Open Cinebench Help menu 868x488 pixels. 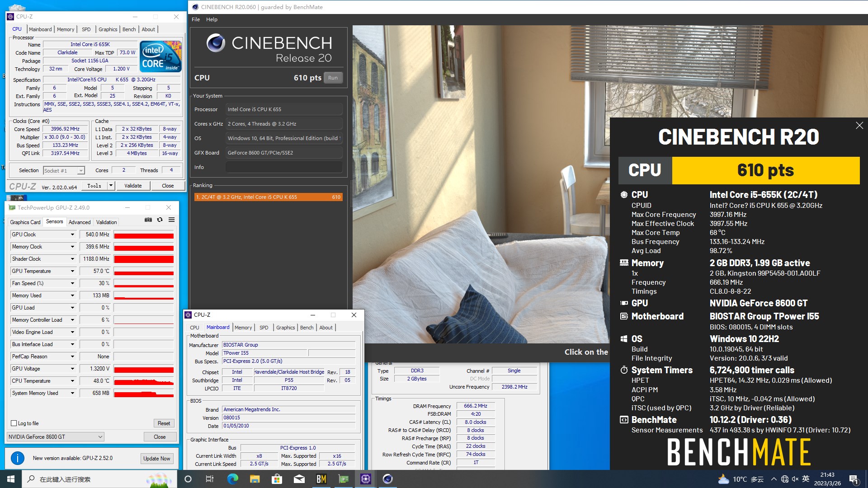pyautogui.click(x=212, y=19)
